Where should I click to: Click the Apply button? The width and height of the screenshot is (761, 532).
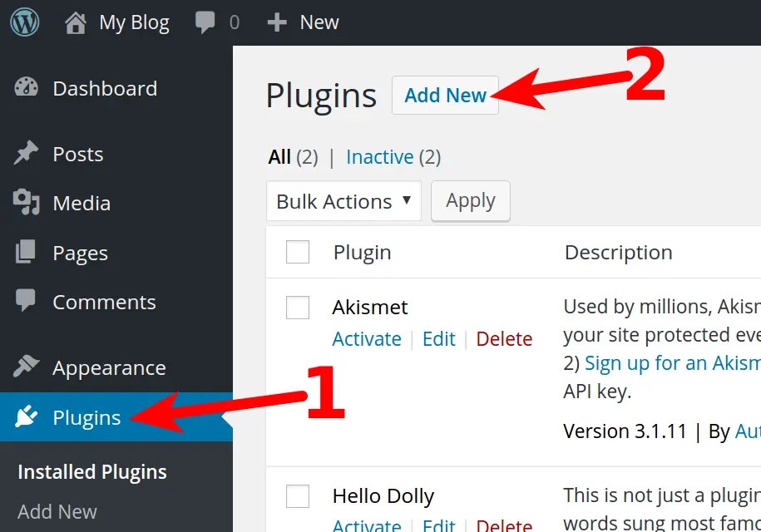tap(470, 201)
